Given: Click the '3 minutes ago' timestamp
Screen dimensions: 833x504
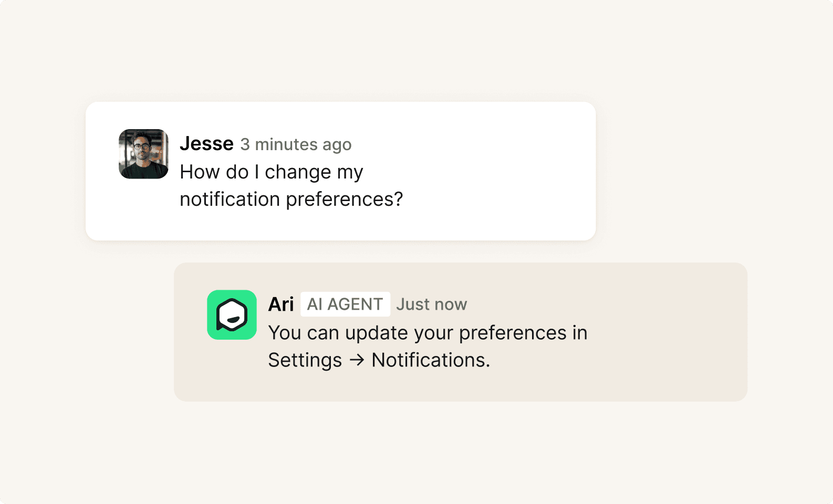Looking at the screenshot, I should point(296,144).
